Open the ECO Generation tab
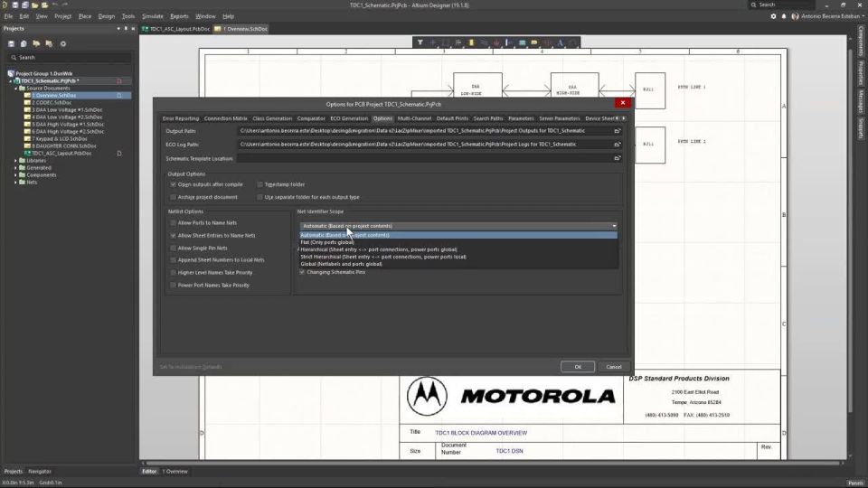The image size is (868, 488). (x=349, y=118)
